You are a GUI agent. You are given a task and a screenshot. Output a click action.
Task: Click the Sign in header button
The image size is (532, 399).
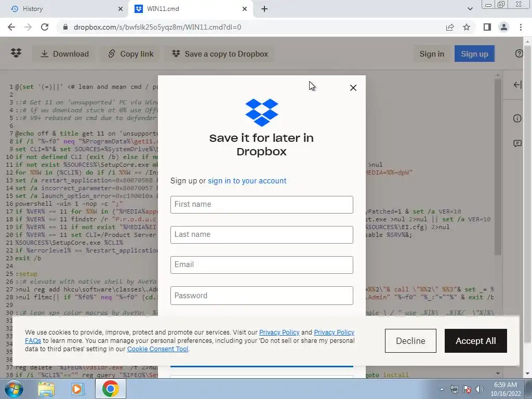(x=432, y=54)
